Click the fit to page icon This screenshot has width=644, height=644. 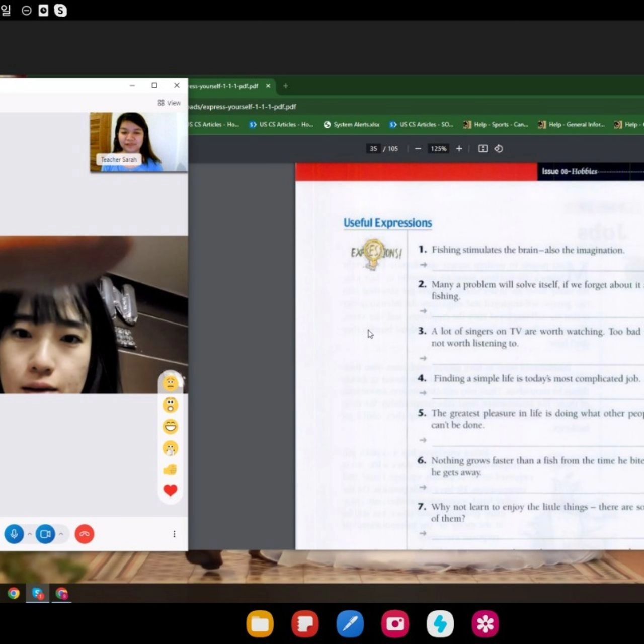[x=483, y=148]
